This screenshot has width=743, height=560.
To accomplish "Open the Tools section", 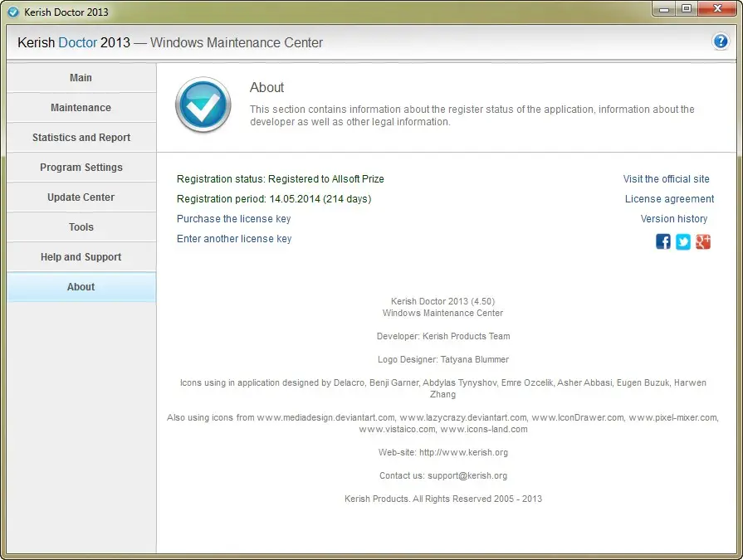I will coord(81,226).
